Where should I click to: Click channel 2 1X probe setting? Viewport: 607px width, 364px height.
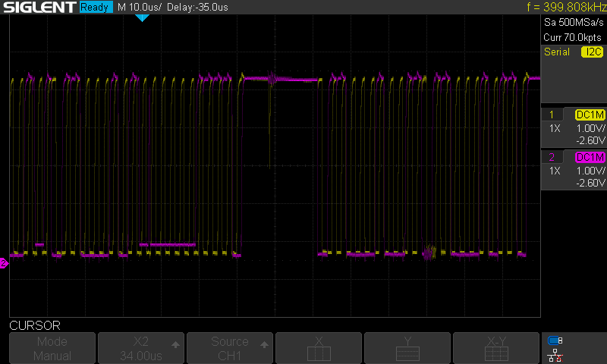[x=555, y=171]
